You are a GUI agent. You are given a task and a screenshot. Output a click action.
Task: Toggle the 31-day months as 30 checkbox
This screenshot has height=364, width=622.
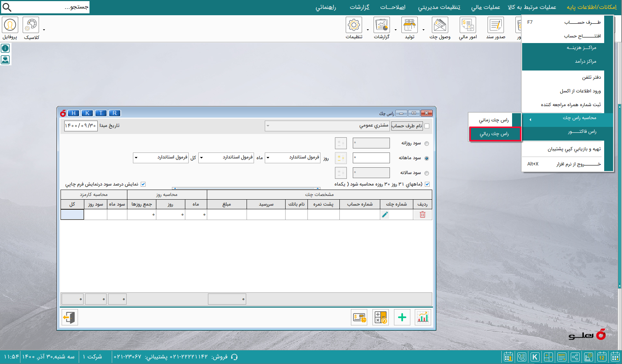[427, 184]
